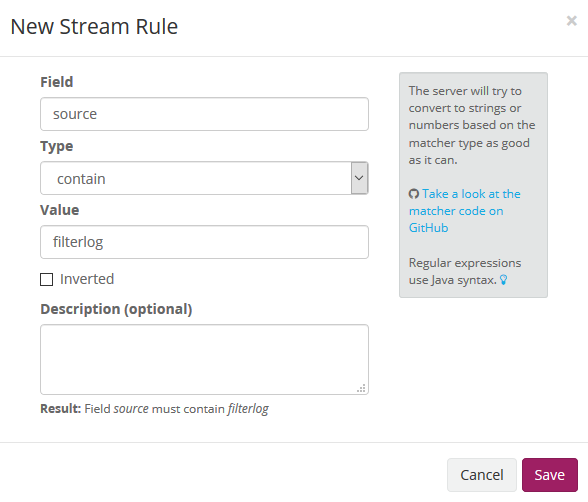Click the Inverted label text
This screenshot has width=588, height=502.
tap(87, 279)
